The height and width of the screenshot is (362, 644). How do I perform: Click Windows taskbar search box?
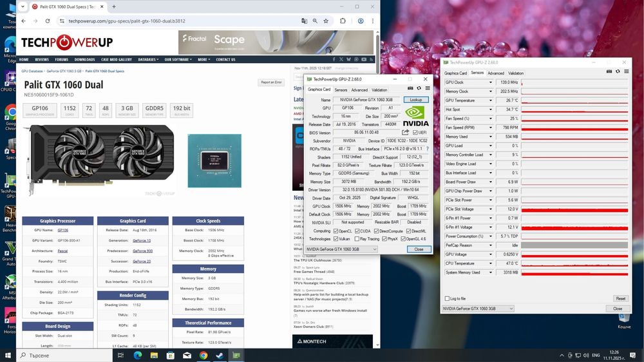click(64, 356)
